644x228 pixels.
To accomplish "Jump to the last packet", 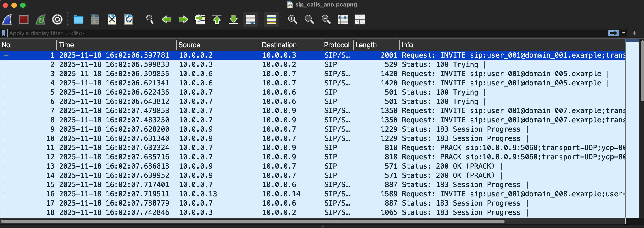I will click(233, 19).
